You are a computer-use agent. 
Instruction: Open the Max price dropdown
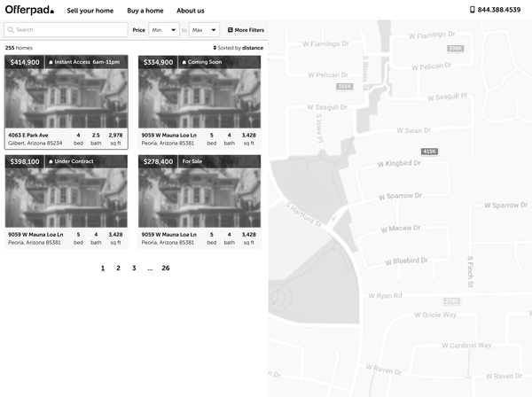pyautogui.click(x=204, y=30)
